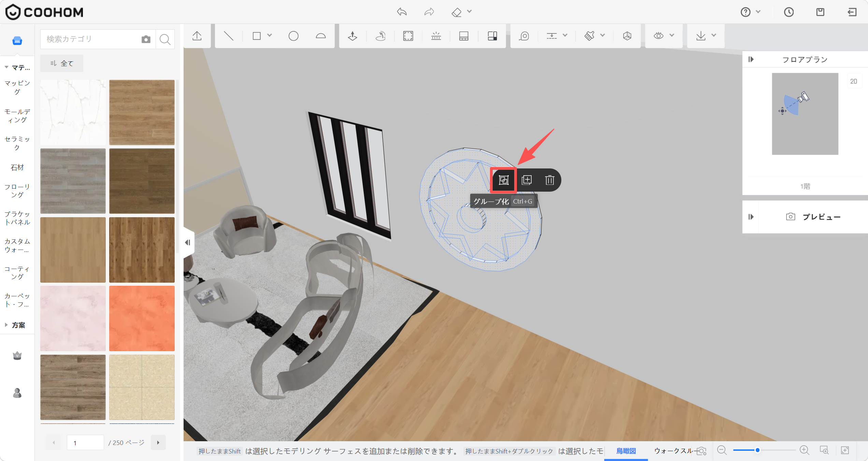Delete selection with the trash icon
This screenshot has height=461, width=868.
tap(550, 180)
